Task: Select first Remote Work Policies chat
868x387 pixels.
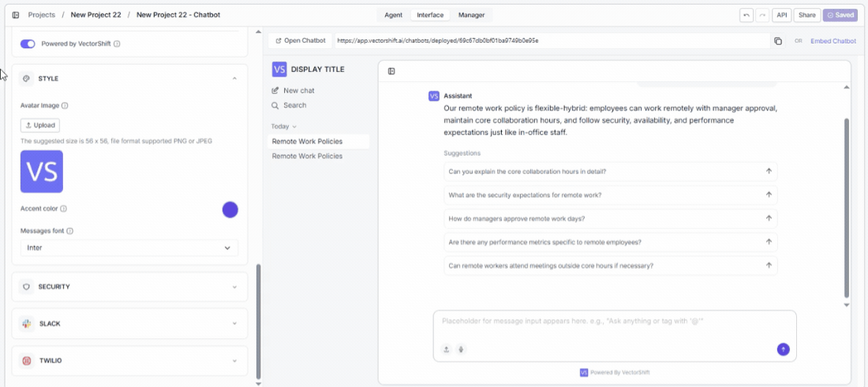Action: (318, 141)
